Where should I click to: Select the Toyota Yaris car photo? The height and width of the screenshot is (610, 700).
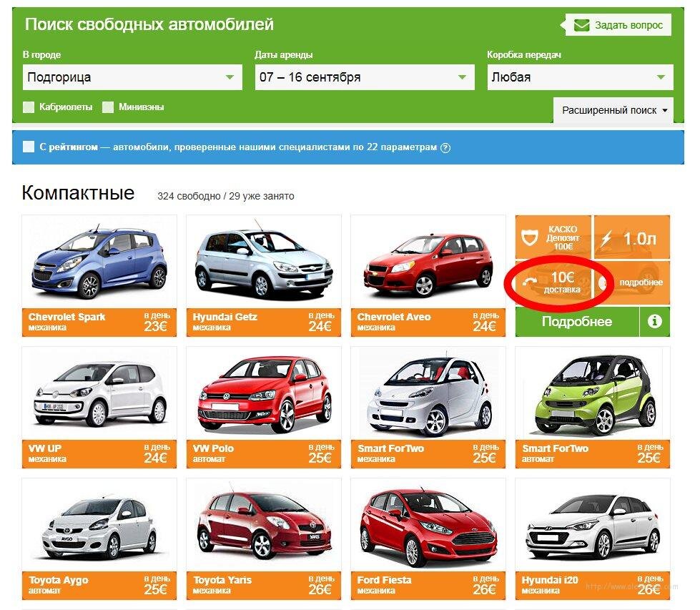263,525
